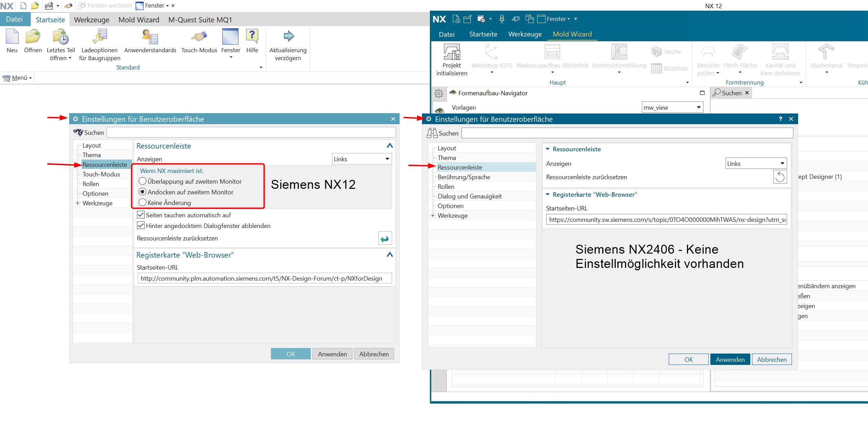Click Werkzeug-KSYS icon

[491, 52]
